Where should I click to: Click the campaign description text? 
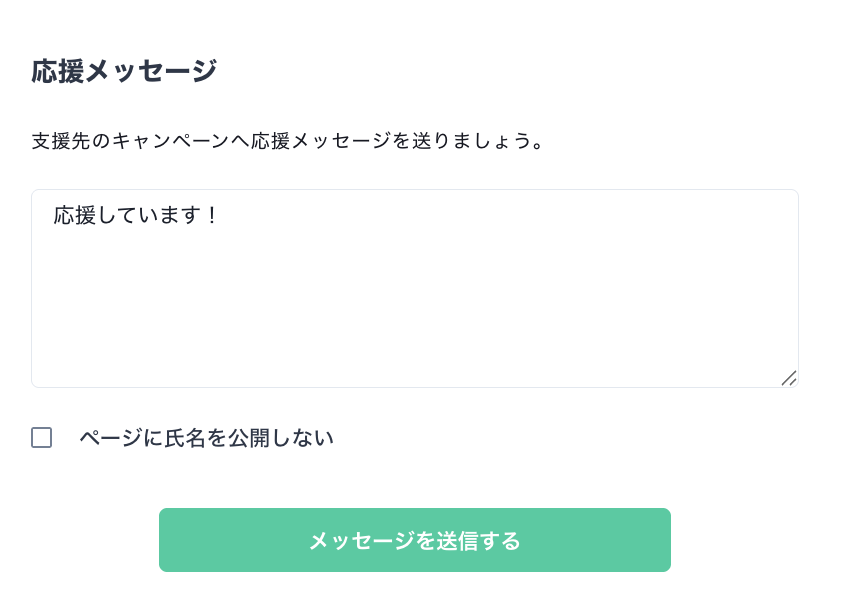[x=290, y=140]
